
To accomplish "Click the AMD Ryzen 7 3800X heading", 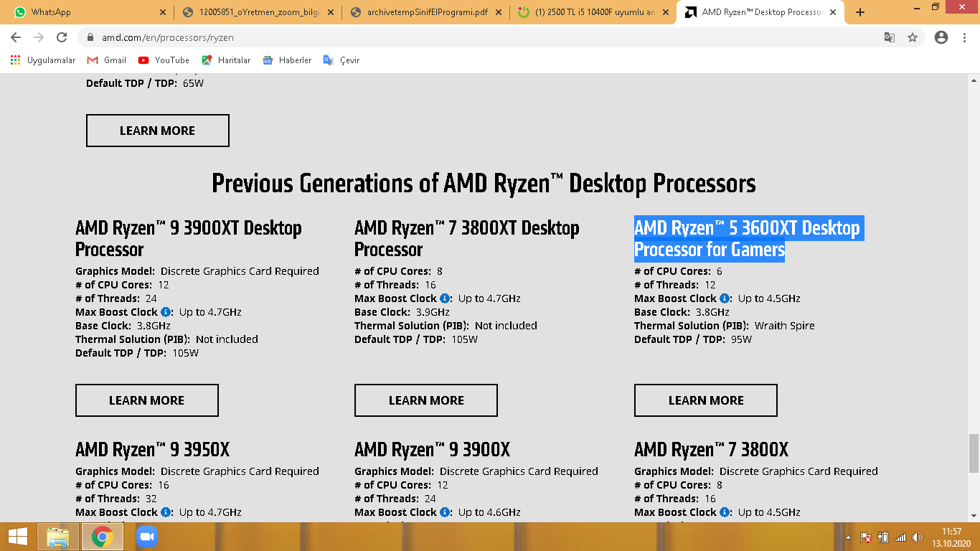I will pyautogui.click(x=712, y=450).
